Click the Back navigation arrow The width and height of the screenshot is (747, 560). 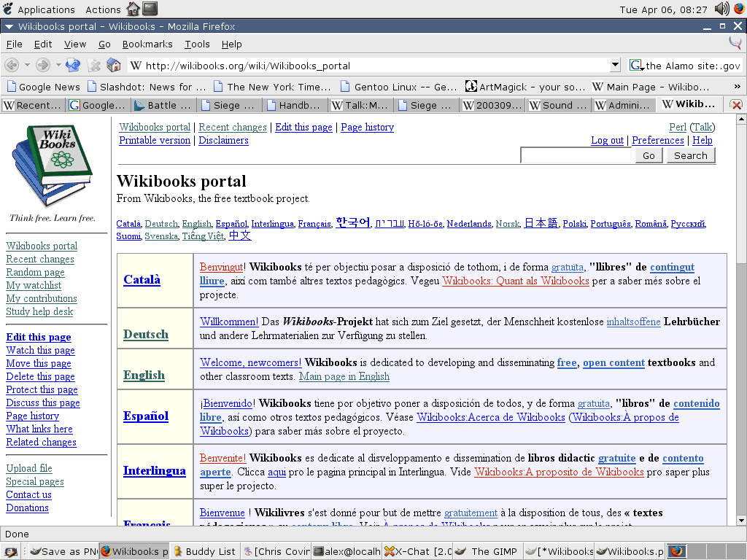12,65
